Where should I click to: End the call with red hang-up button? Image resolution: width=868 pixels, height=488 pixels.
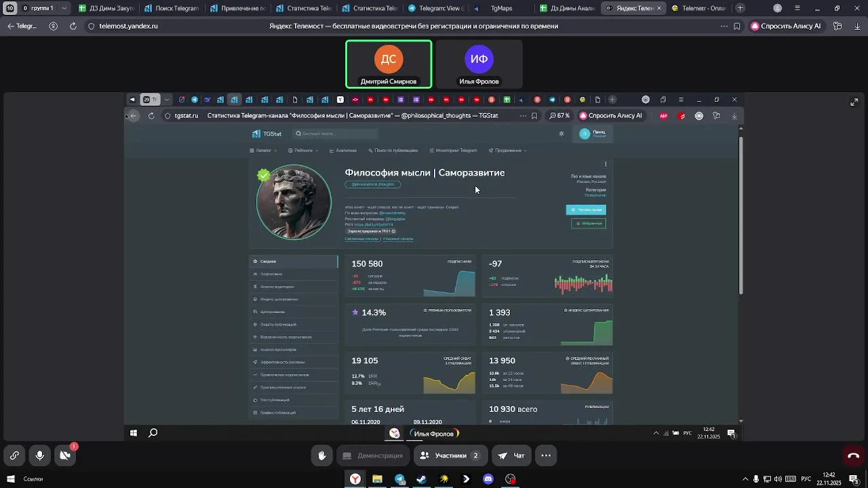pos(853,455)
